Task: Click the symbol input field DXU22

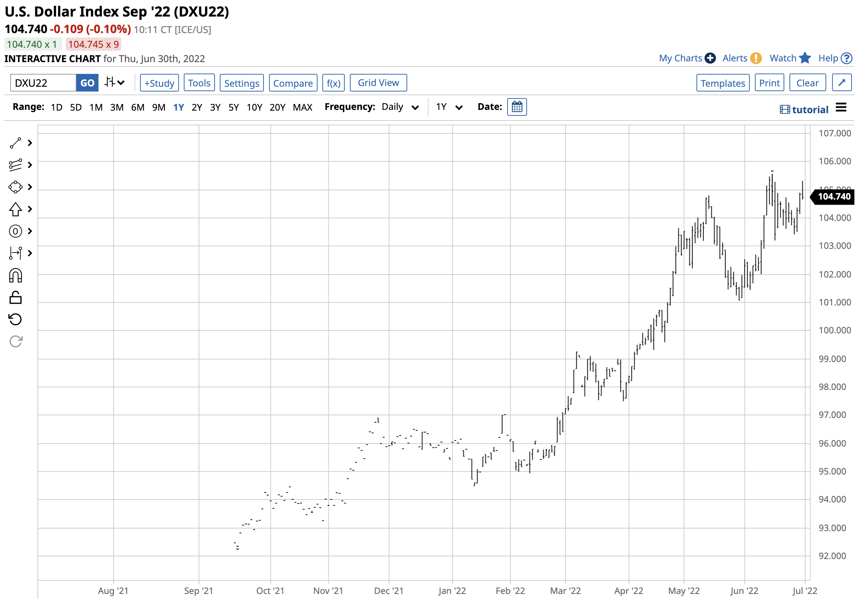Action: tap(43, 83)
